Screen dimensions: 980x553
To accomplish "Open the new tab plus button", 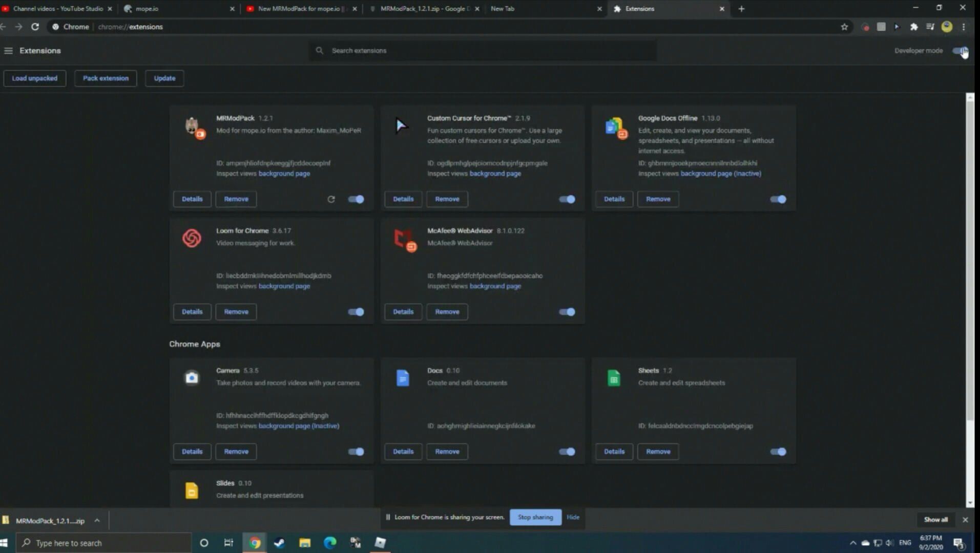I will point(741,9).
